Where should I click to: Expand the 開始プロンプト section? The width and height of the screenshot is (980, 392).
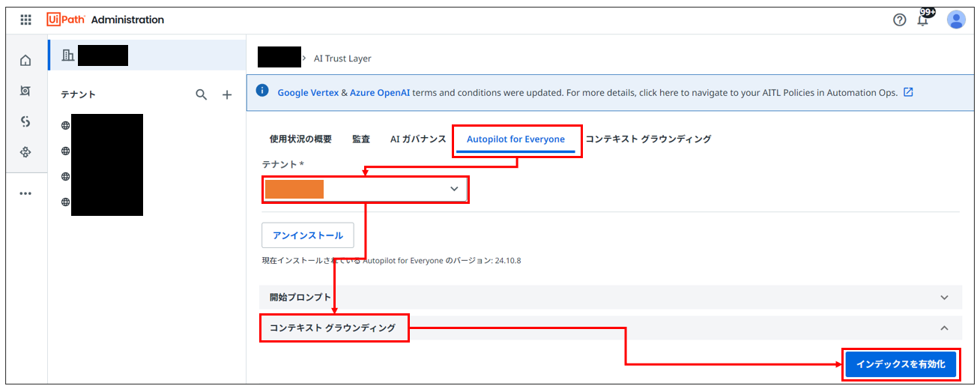coord(611,297)
